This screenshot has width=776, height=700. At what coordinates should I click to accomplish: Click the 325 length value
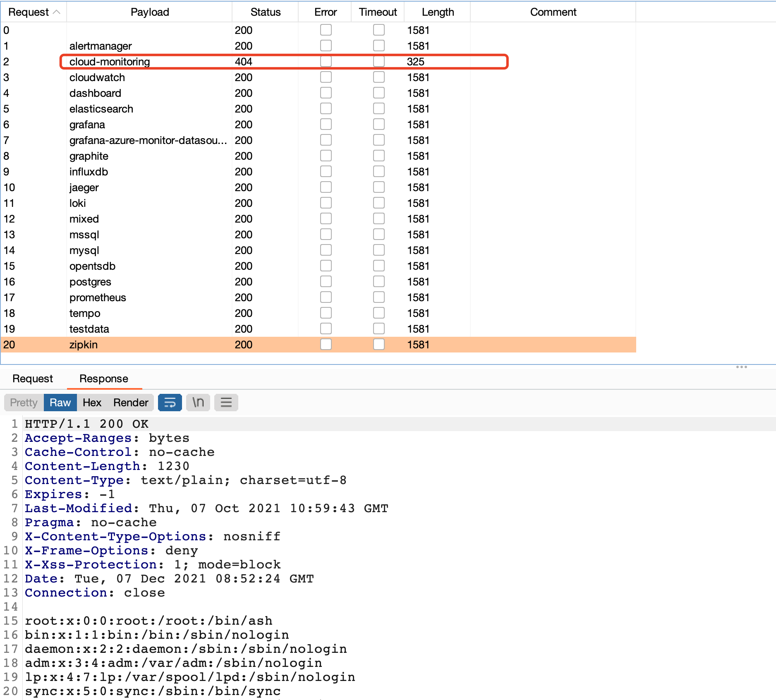[416, 62]
